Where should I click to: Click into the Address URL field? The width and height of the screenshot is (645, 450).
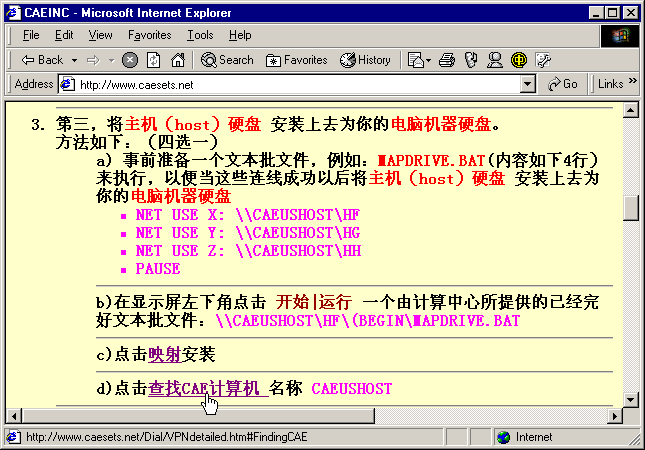pos(300,84)
